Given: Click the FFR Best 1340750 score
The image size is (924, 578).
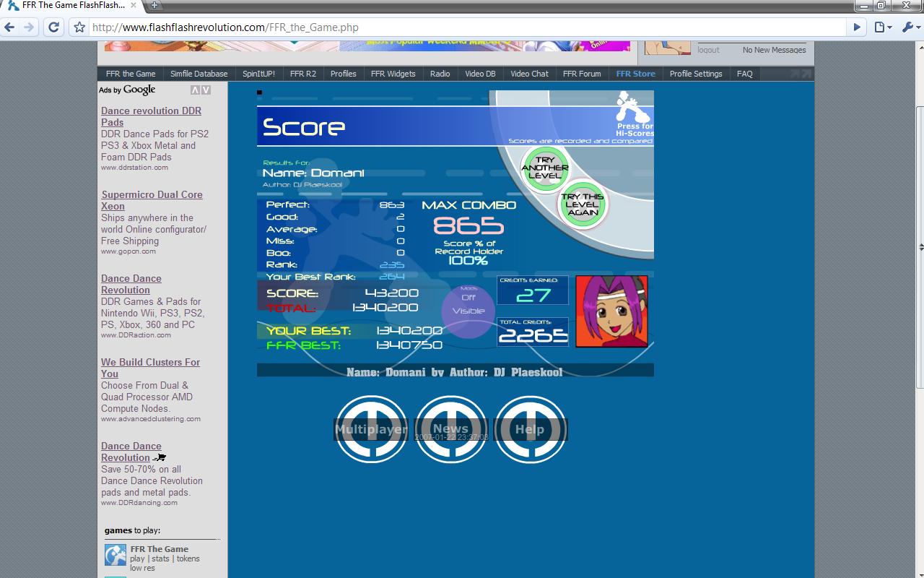Looking at the screenshot, I should (x=409, y=345).
